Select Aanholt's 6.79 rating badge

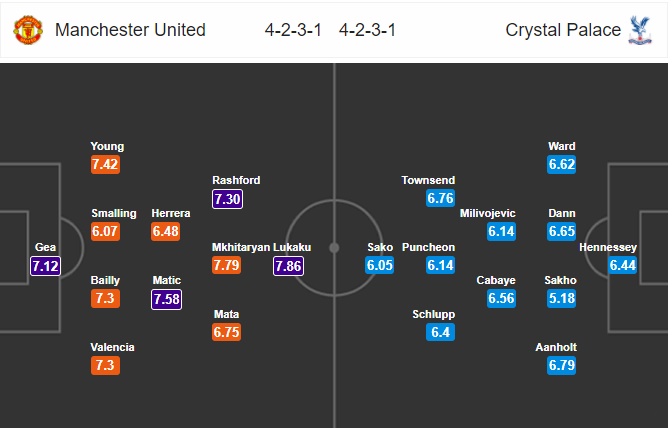click(x=561, y=366)
